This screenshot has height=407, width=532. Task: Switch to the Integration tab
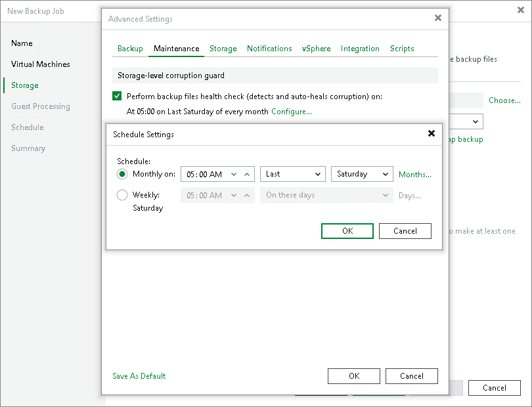point(360,49)
